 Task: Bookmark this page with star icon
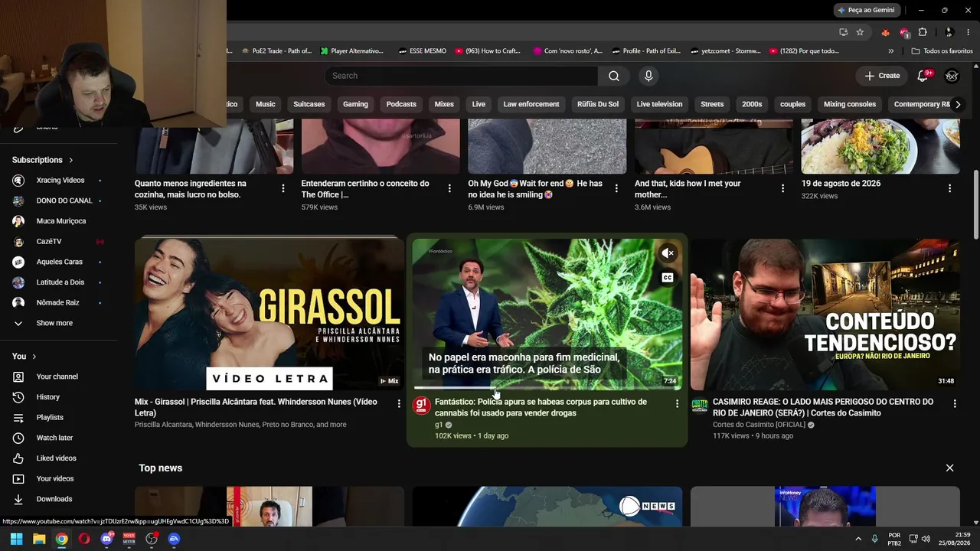coord(860,32)
